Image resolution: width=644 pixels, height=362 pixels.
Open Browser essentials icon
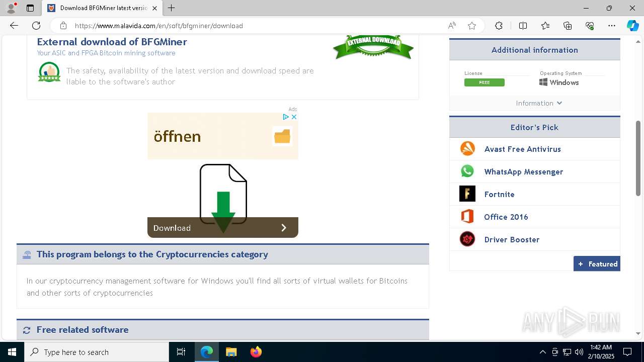click(x=590, y=26)
